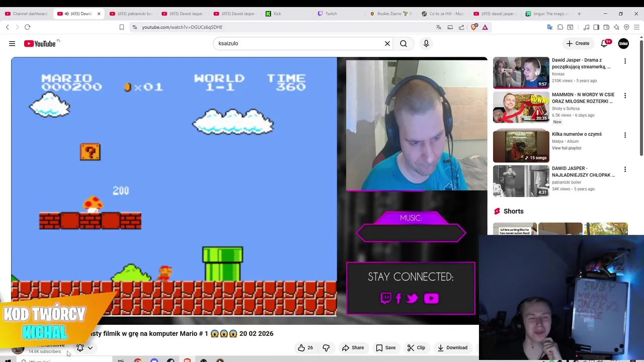Open the account avatar menu

[x=623, y=44]
